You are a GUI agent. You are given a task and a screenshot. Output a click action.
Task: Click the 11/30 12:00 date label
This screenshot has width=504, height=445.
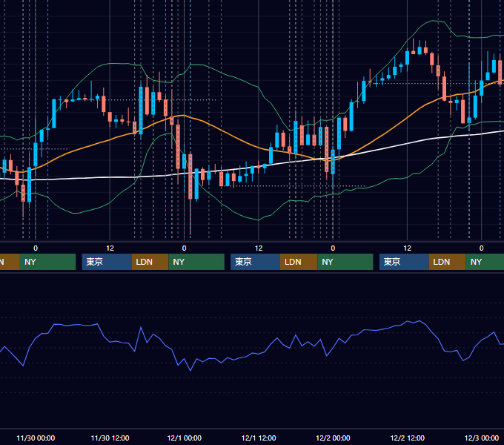pyautogui.click(x=110, y=438)
